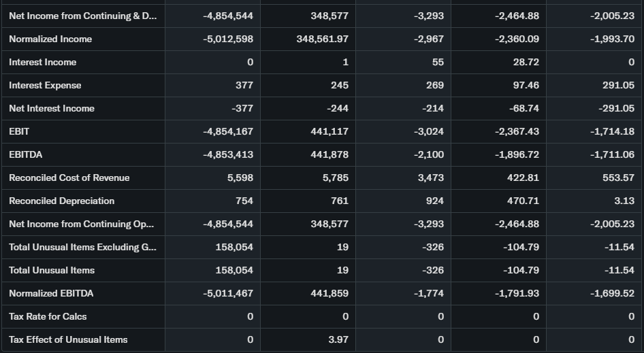The width and height of the screenshot is (644, 353).
Task: Click the Normalized Income value -5,012,598
Action: [228, 39]
